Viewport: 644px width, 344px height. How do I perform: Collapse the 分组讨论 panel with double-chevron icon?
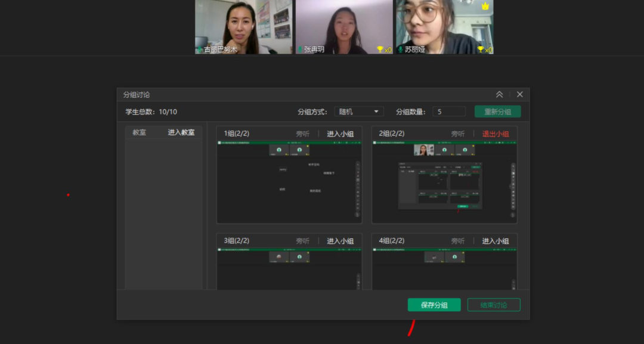click(x=499, y=95)
